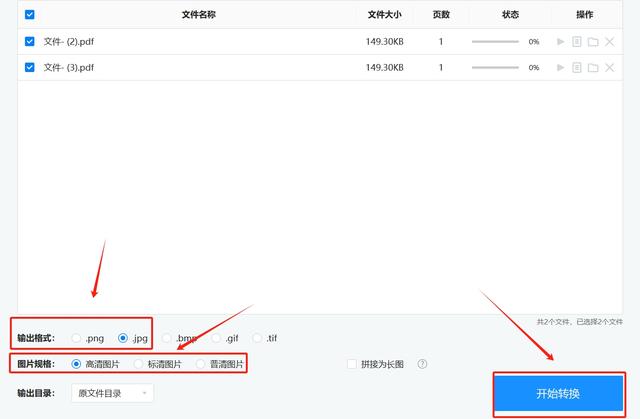The image size is (640, 419).
Task: Open the 原文件目录 output directory dropdown
Action: coord(113,393)
